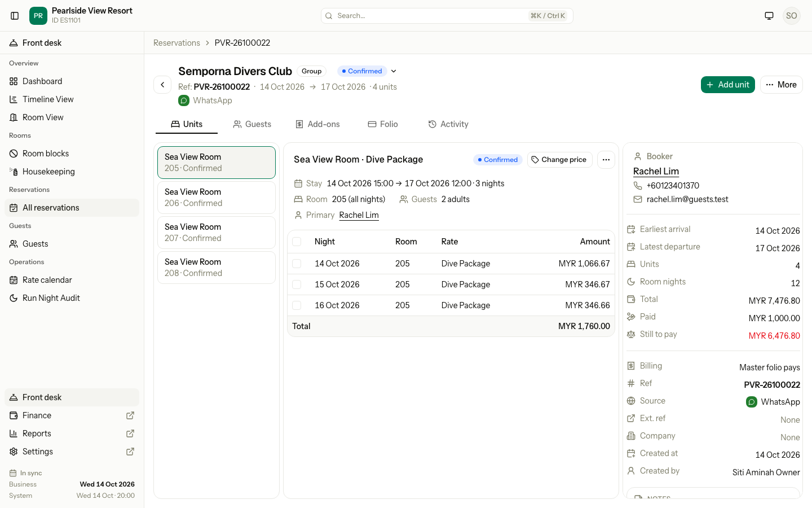Open Rachel Lim booker link
This screenshot has height=508, width=812.
click(x=656, y=171)
